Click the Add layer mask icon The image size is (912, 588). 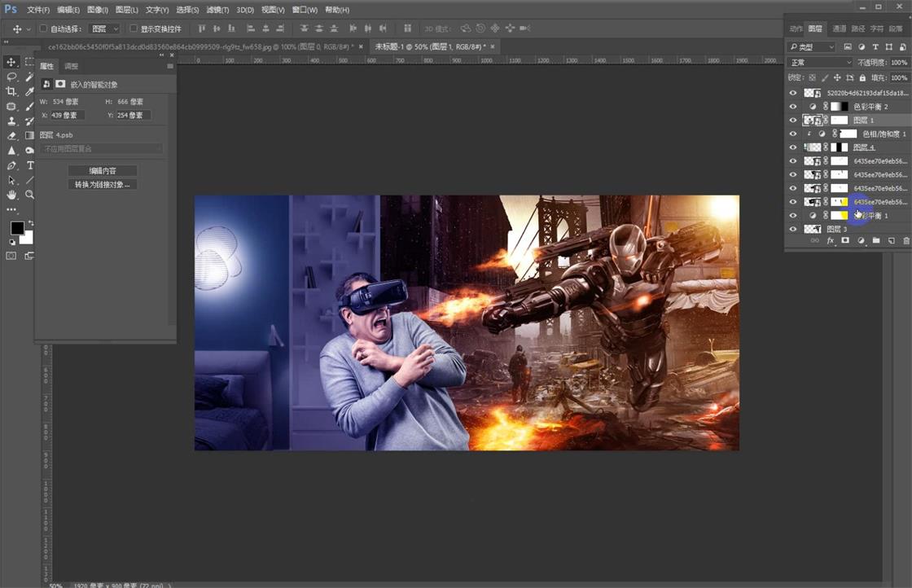845,240
